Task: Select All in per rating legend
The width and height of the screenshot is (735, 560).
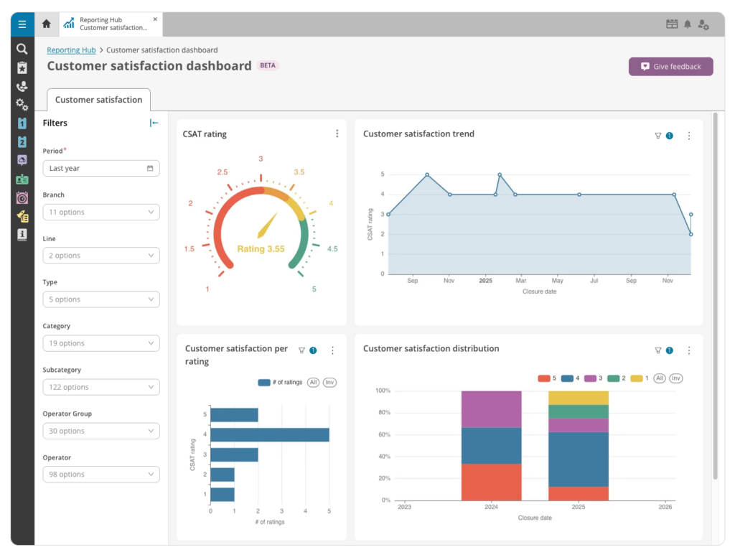Action: (313, 382)
